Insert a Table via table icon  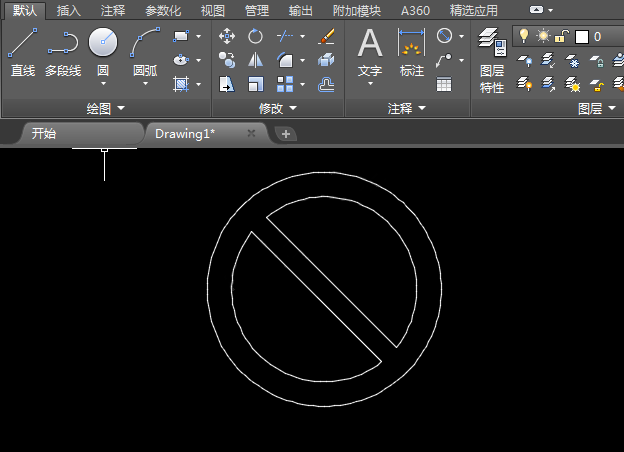(x=444, y=84)
